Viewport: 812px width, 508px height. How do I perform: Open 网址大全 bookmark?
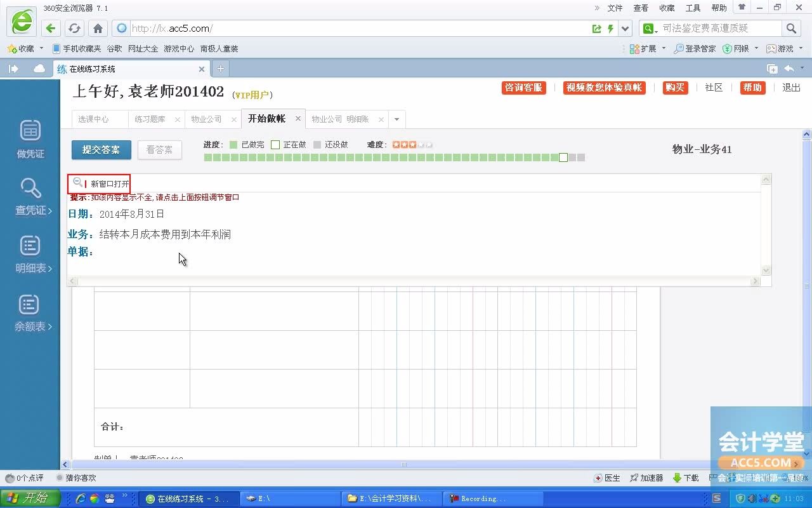[143, 48]
